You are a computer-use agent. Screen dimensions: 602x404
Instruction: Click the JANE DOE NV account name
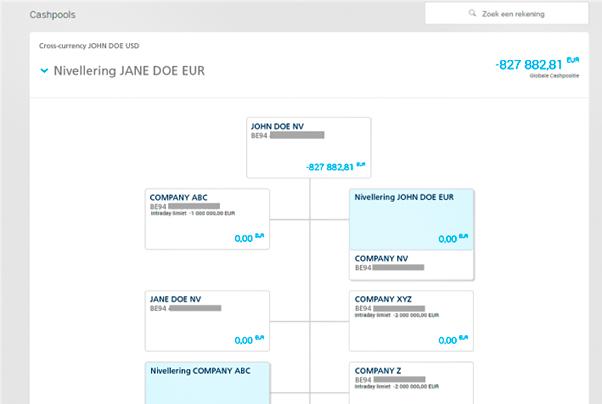176,299
